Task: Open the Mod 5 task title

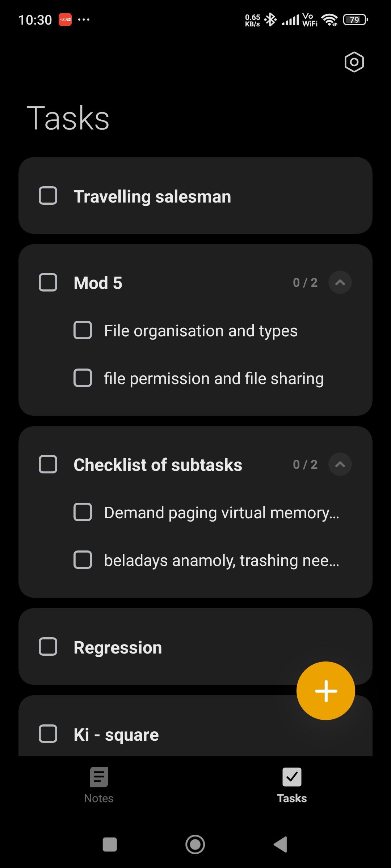Action: 98,283
